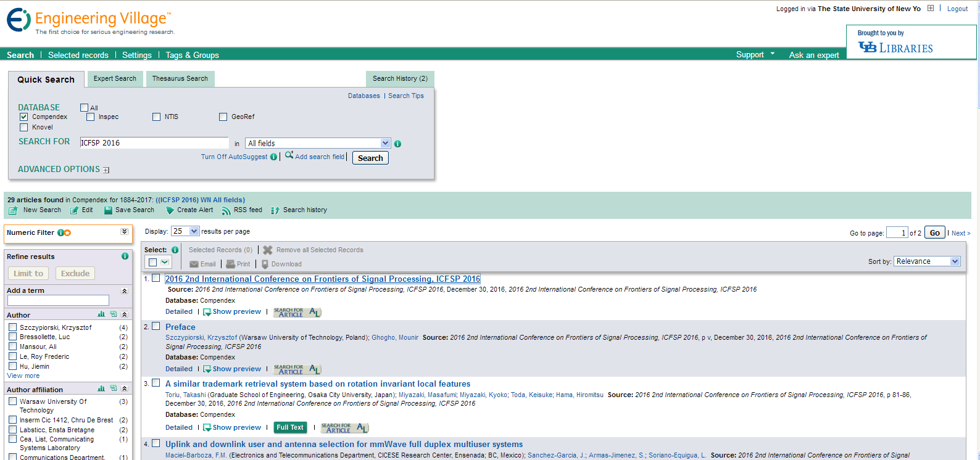Open the Full Text button for result 3

290,427
